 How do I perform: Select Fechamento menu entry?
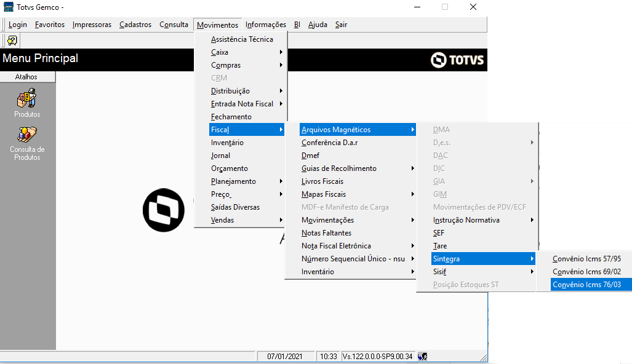[247, 116]
